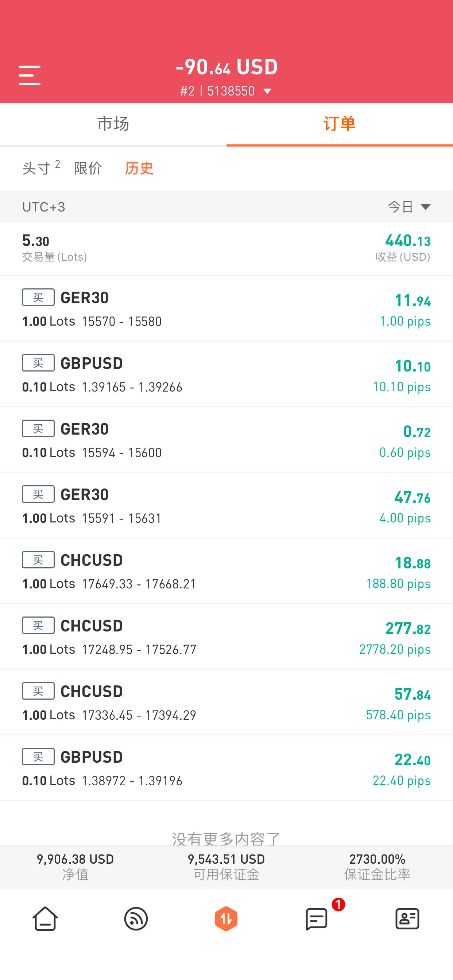Tap the buy badge on first GBPUSD order
This screenshot has height=980, width=453.
point(38,363)
